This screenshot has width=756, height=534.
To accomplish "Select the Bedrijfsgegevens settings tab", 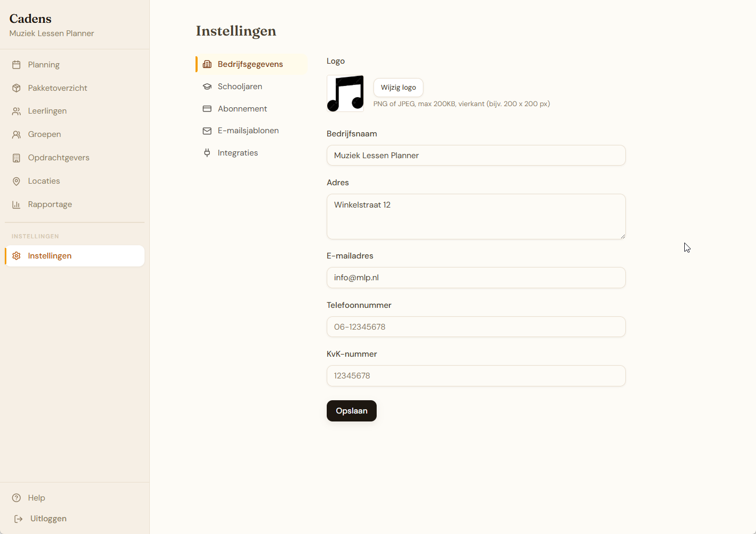I will tap(250, 64).
